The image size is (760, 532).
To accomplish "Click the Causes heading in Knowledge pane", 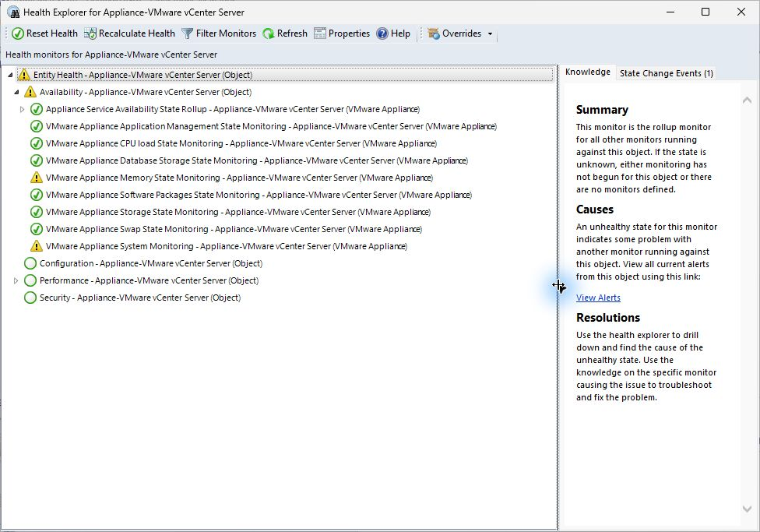I will point(595,210).
